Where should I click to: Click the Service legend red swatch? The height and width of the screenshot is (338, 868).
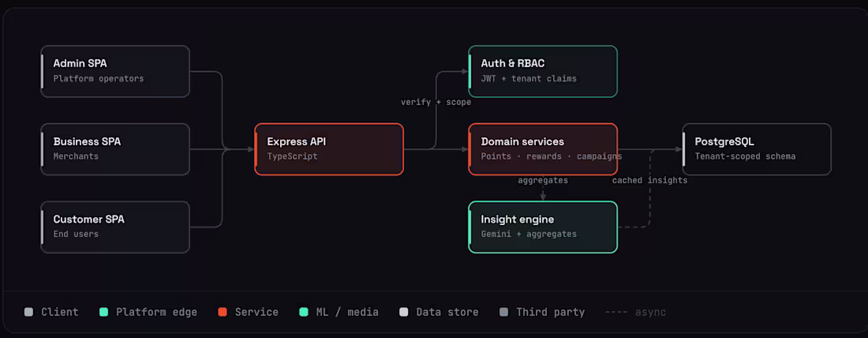[223, 312]
